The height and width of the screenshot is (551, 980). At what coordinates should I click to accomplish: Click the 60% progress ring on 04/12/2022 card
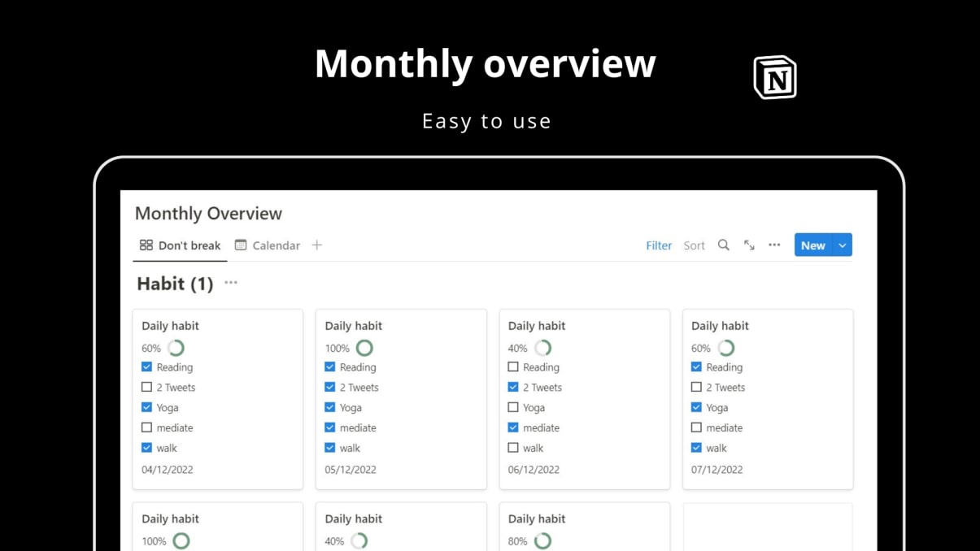(176, 348)
